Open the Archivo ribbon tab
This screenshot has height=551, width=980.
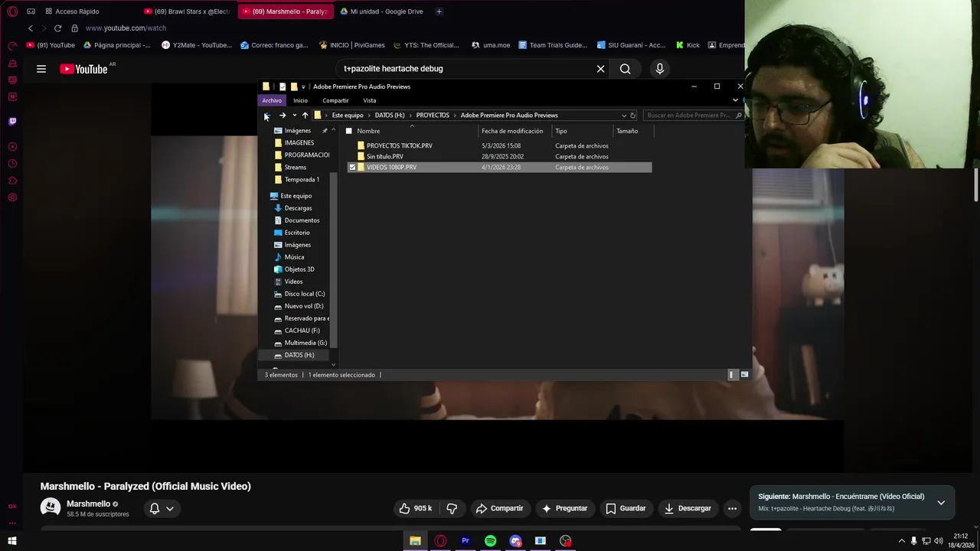pos(272,100)
